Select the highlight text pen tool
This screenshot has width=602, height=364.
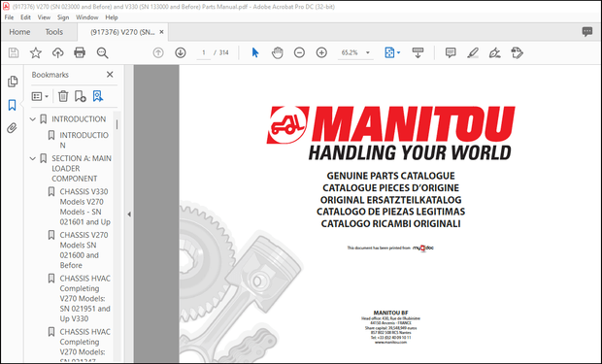(473, 52)
